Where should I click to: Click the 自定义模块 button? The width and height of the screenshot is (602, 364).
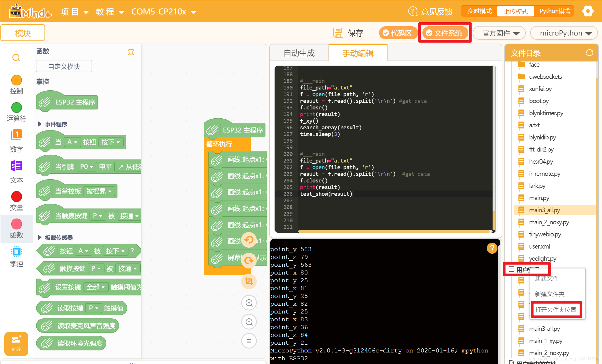(x=64, y=66)
